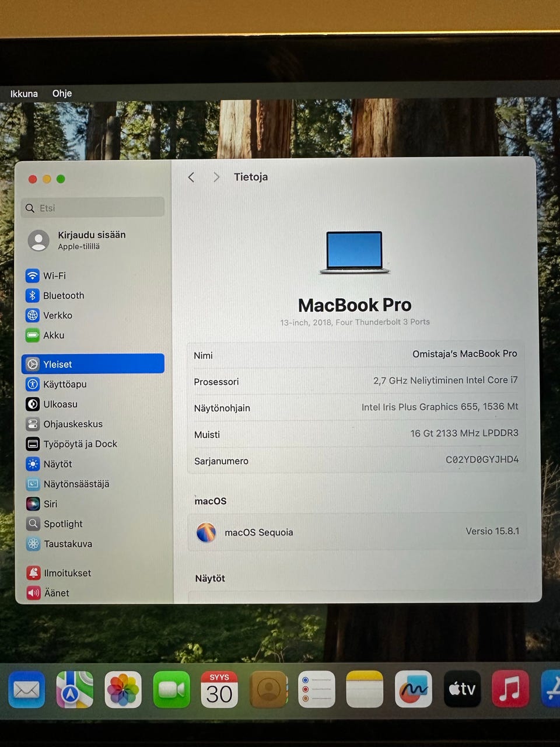The width and height of the screenshot is (560, 747).
Task: Launch Apple TV from the Dock
Action: click(x=462, y=690)
